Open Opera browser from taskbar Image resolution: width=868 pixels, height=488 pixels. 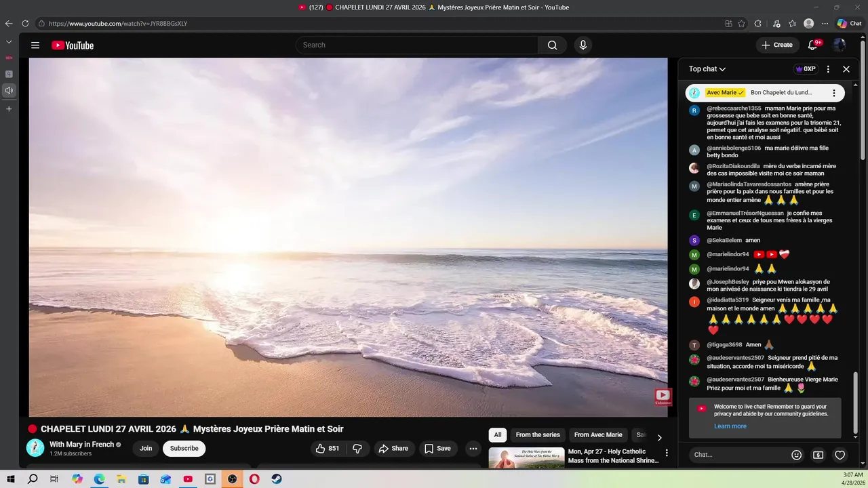[x=254, y=479]
